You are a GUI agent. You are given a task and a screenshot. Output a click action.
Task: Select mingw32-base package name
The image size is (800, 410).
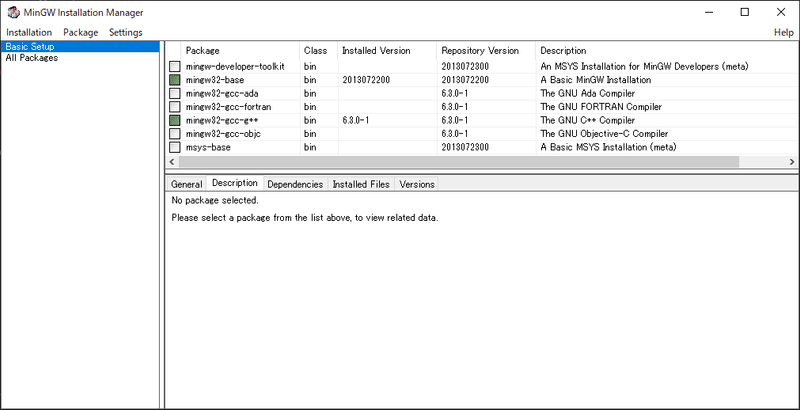(215, 80)
